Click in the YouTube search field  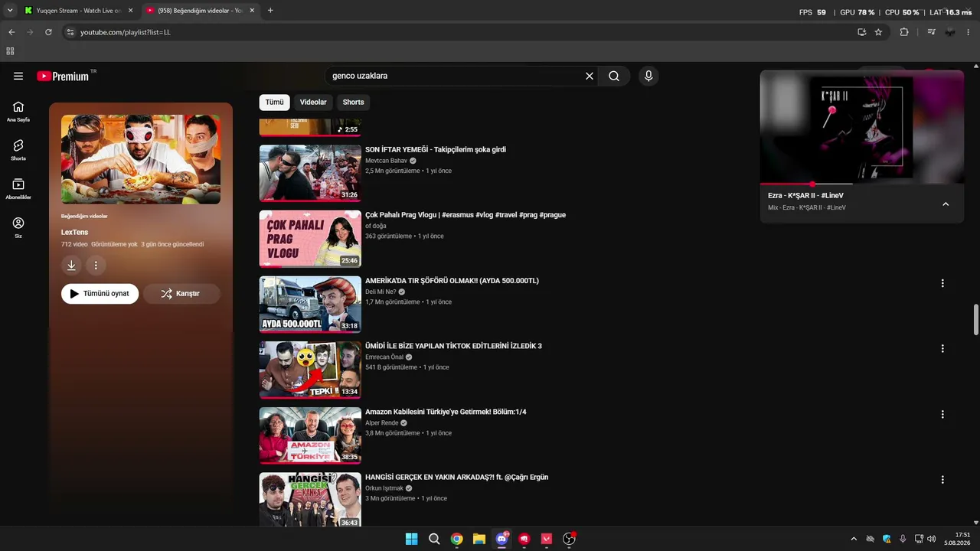tap(456, 76)
